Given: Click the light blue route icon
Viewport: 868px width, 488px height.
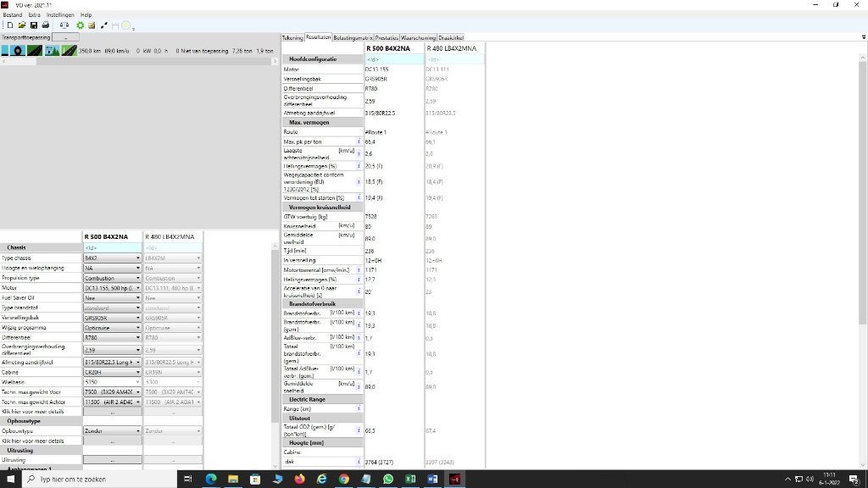Looking at the screenshot, I should 5,50.
